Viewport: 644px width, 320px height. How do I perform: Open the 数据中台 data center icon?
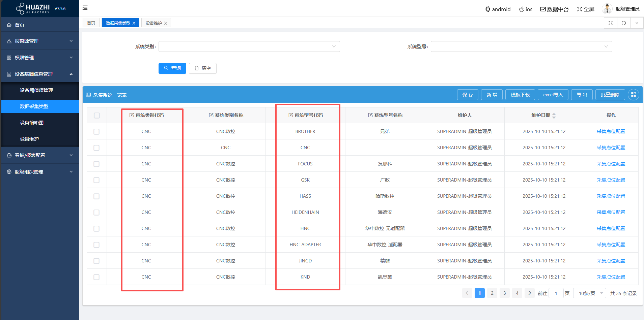(x=543, y=9)
